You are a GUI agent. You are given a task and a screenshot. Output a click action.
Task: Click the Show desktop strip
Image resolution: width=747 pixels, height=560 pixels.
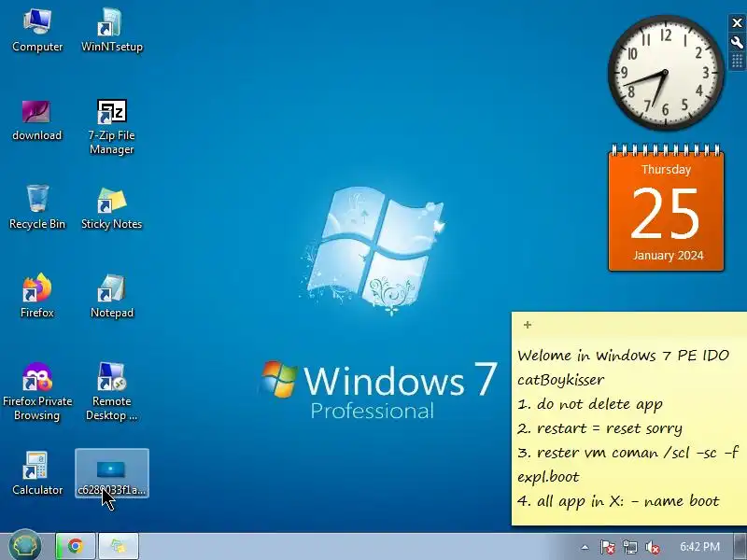coord(740,546)
